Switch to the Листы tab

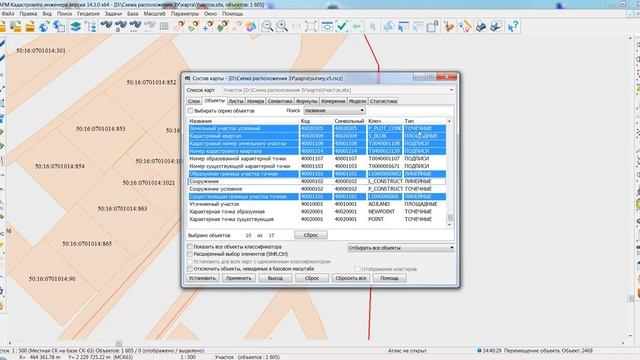pos(236,101)
